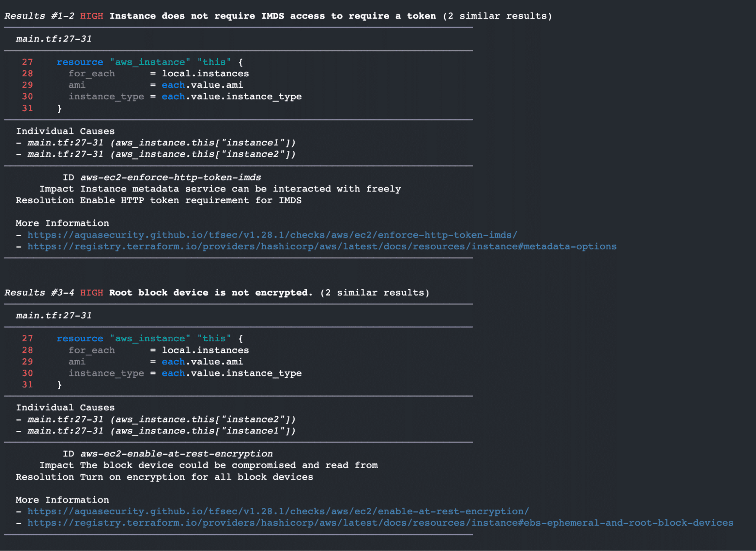Open the Terraform registry ebs-ephemeral-and-root-block-devices link
Viewport: 756px width, 551px height.
(x=380, y=523)
